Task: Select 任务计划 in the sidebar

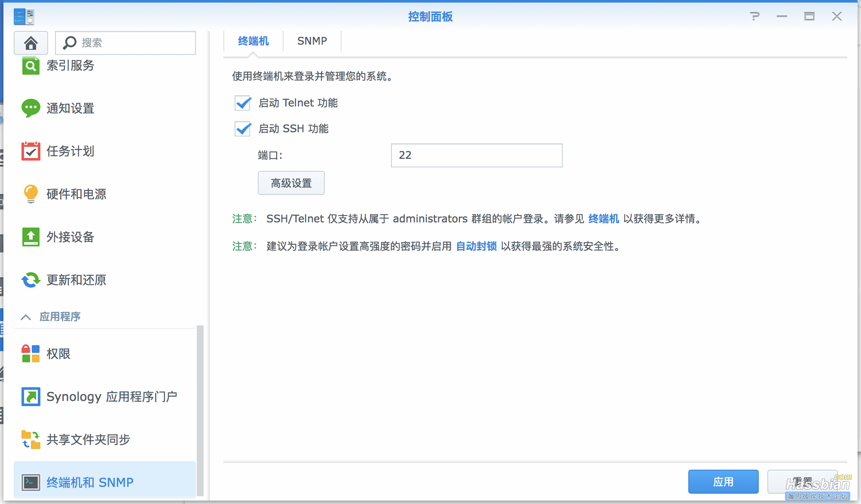Action: click(105, 151)
